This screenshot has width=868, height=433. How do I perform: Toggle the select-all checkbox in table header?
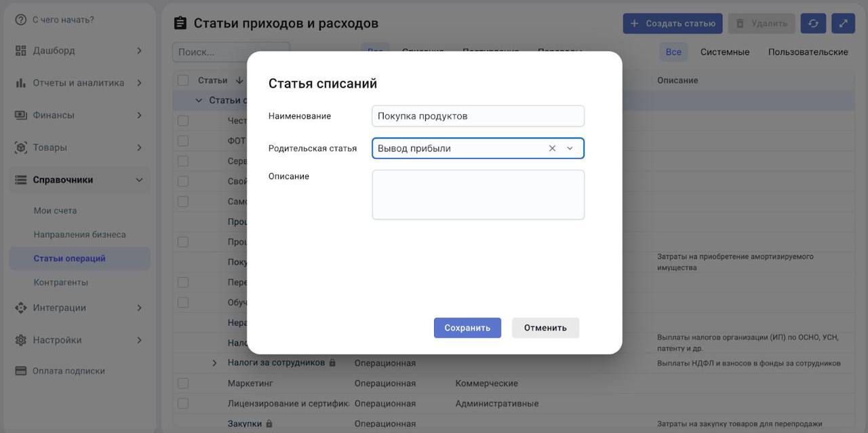click(x=183, y=80)
